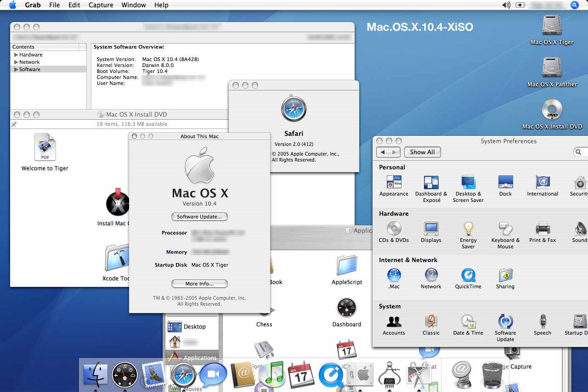588x392 pixels.
Task: Open Displays preferences
Action: [431, 232]
